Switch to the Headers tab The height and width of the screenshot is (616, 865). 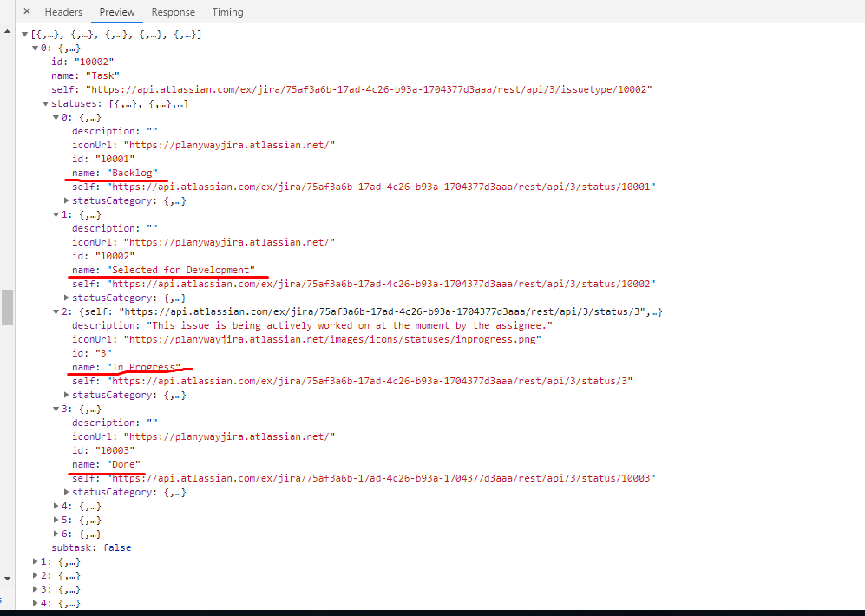click(63, 11)
